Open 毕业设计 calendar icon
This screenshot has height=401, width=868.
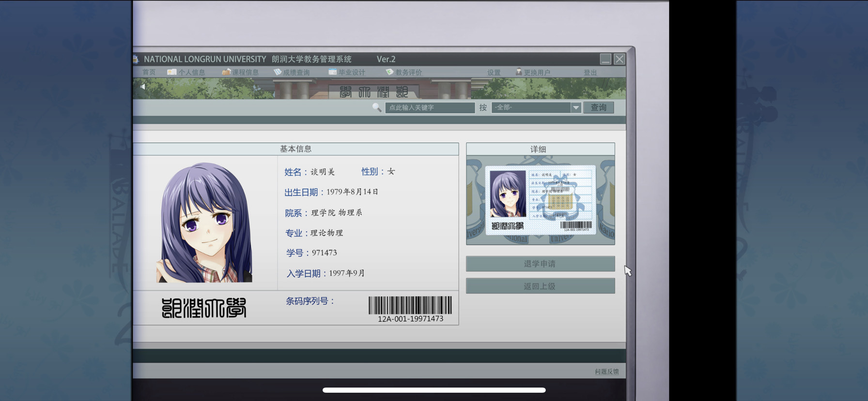(332, 72)
